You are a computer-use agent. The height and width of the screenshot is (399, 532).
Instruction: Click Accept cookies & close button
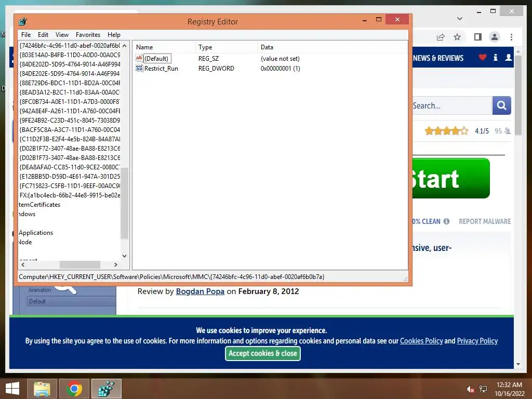coord(262,353)
